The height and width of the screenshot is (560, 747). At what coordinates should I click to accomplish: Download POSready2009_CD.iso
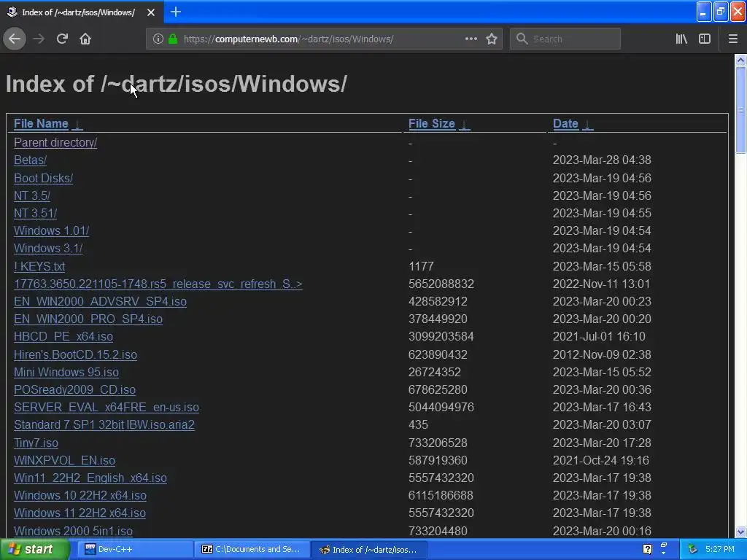[75, 389]
